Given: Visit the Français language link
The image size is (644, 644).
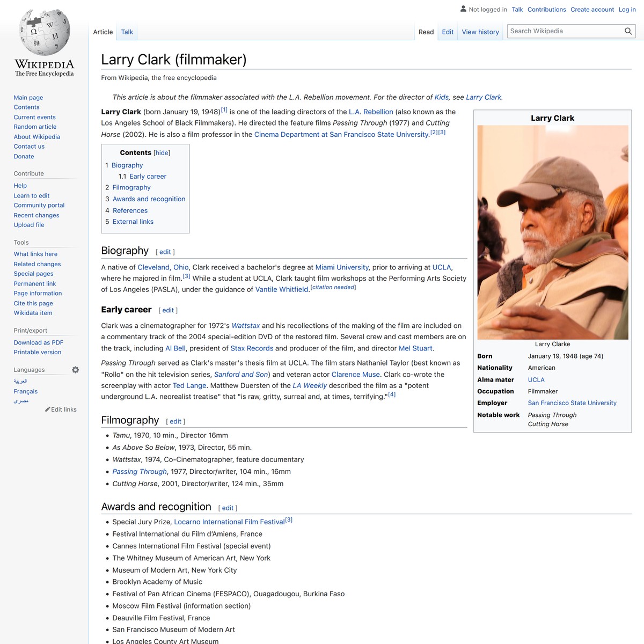Looking at the screenshot, I should [25, 391].
